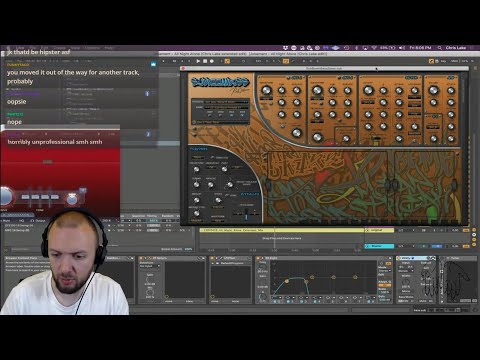Image resolution: width=480 pixels, height=360 pixels.
Task: Click the blue-highlighted device title bar beside EQ Eight
Action: (416, 258)
